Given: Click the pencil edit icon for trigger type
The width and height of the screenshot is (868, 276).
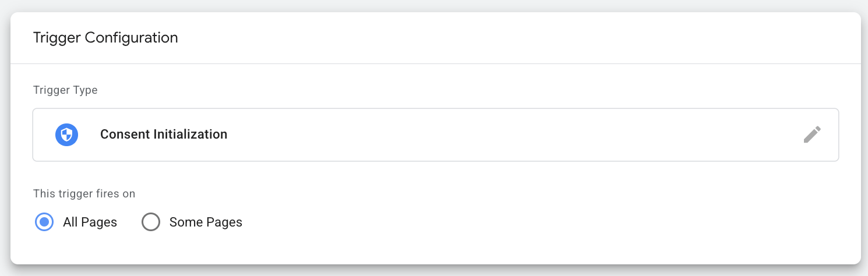Looking at the screenshot, I should pos(812,135).
